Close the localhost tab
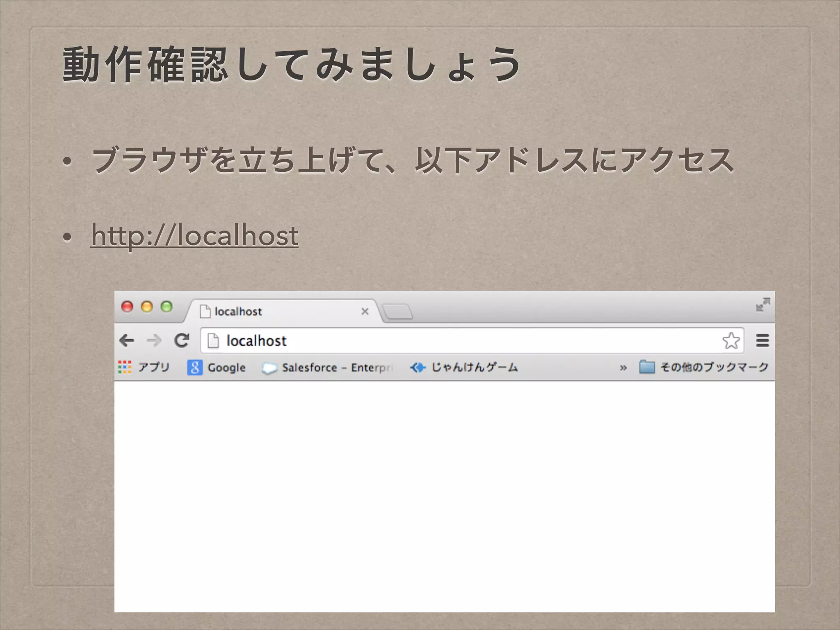 365,311
